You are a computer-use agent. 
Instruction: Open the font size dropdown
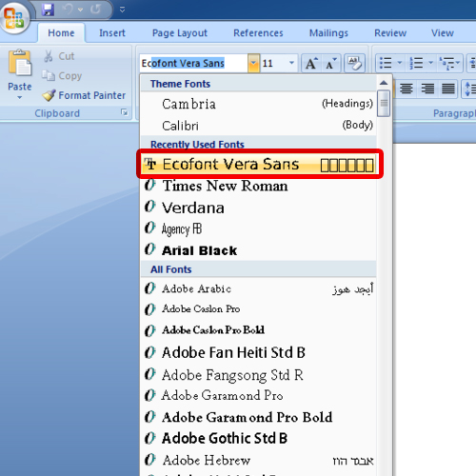[291, 63]
